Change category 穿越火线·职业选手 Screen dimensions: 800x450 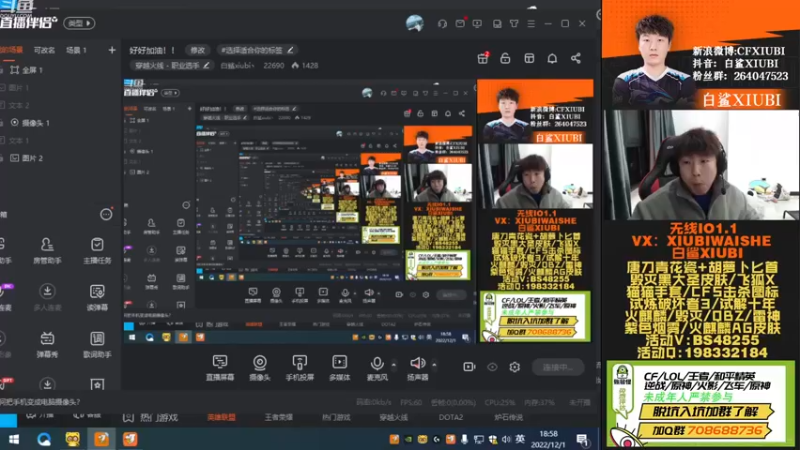click(171, 65)
